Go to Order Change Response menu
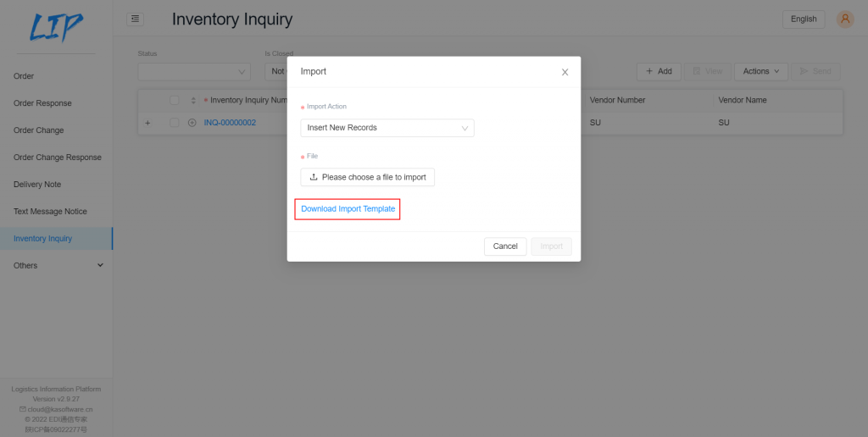Image resolution: width=868 pixels, height=437 pixels. coord(58,157)
